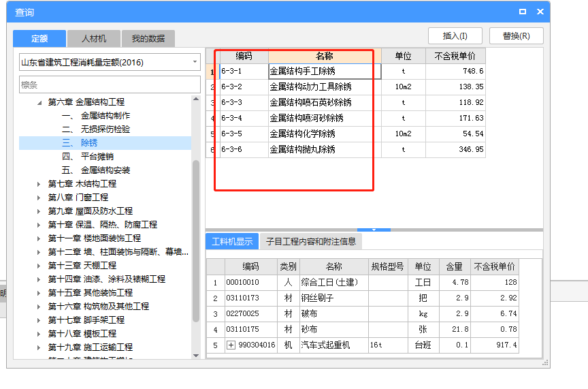Switch to the 人材机 tab
Image resolution: width=588 pixels, height=389 pixels.
point(94,39)
